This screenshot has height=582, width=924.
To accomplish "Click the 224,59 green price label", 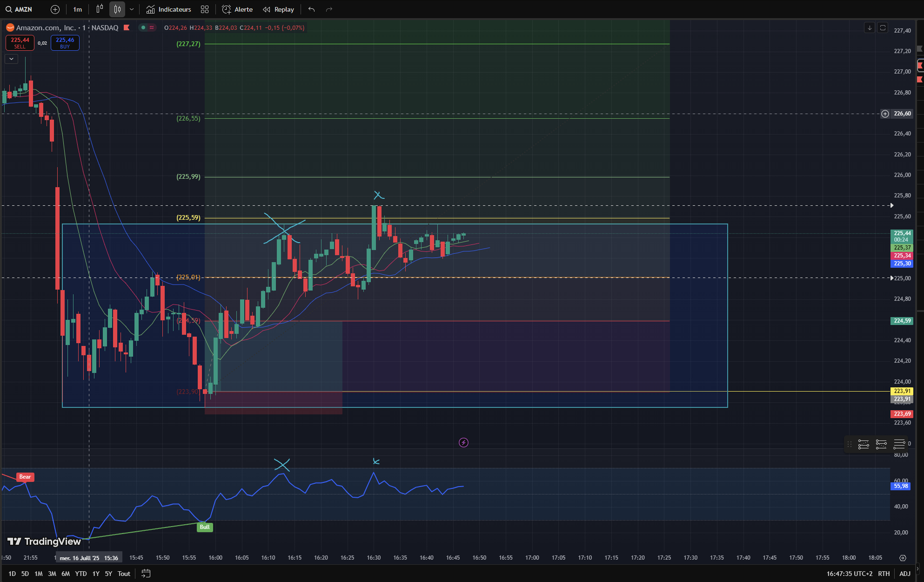I will 902,321.
